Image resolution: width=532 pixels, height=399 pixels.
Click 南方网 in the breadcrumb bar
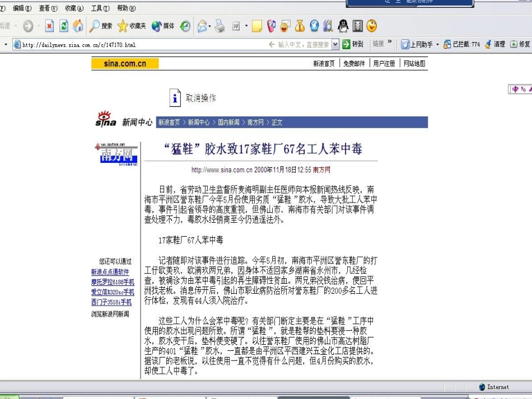pos(255,123)
